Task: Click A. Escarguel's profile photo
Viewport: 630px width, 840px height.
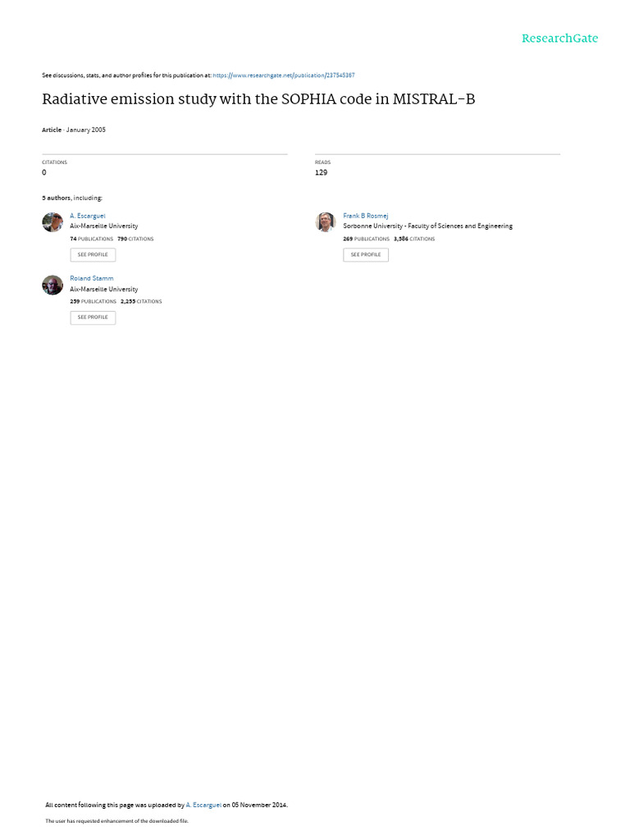Action: 52,221
